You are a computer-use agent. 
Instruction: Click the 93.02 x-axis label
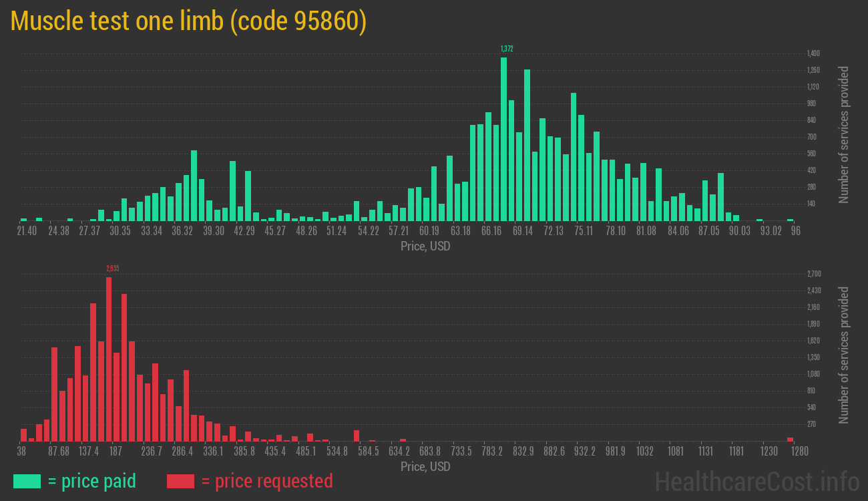tap(771, 231)
